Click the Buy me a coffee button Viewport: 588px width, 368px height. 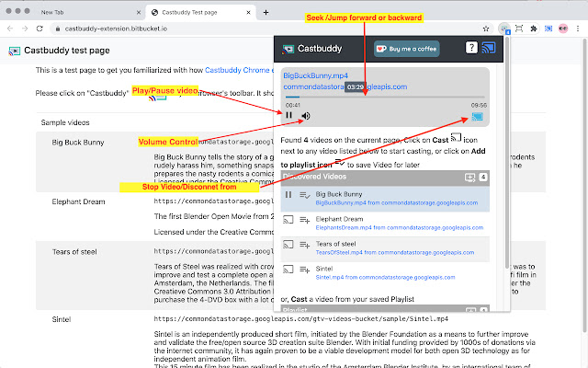pyautogui.click(x=406, y=49)
